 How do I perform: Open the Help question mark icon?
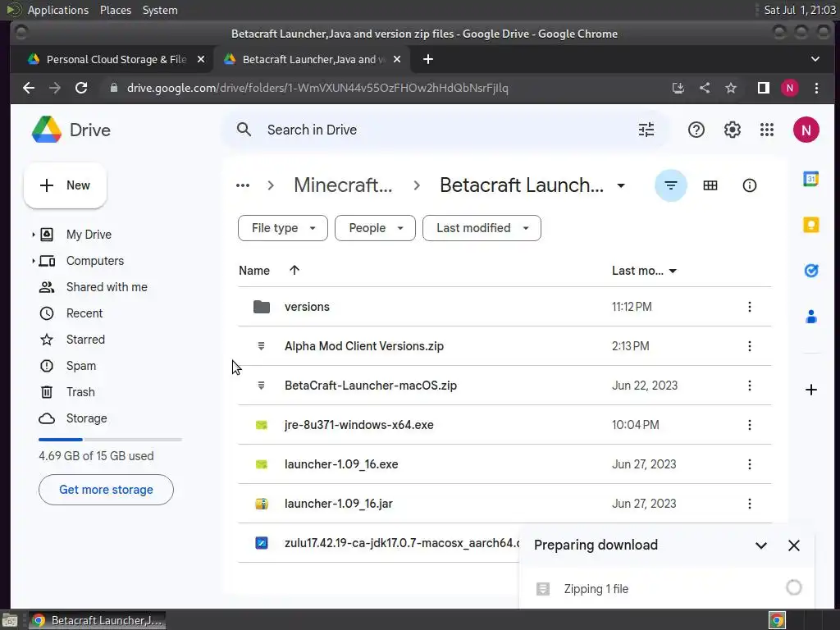(696, 130)
